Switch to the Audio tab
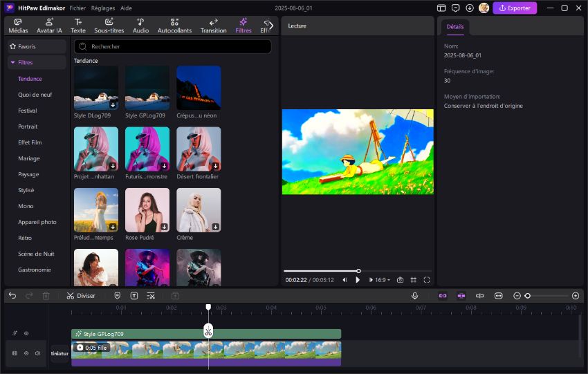 pos(140,26)
